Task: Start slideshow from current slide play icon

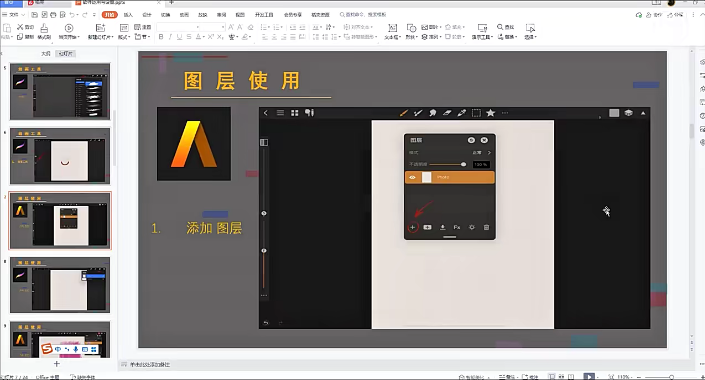Action: click(x=69, y=28)
